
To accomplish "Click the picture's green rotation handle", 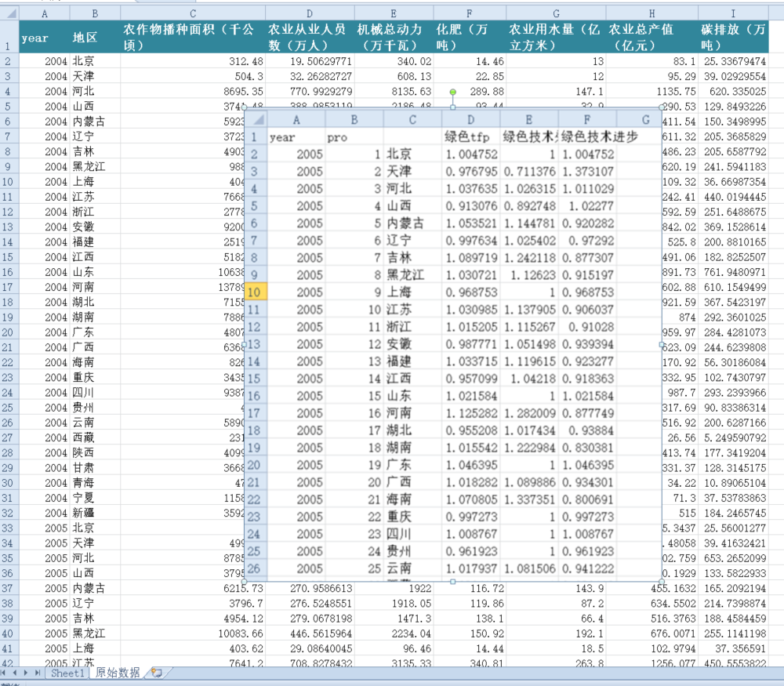I will point(452,92).
